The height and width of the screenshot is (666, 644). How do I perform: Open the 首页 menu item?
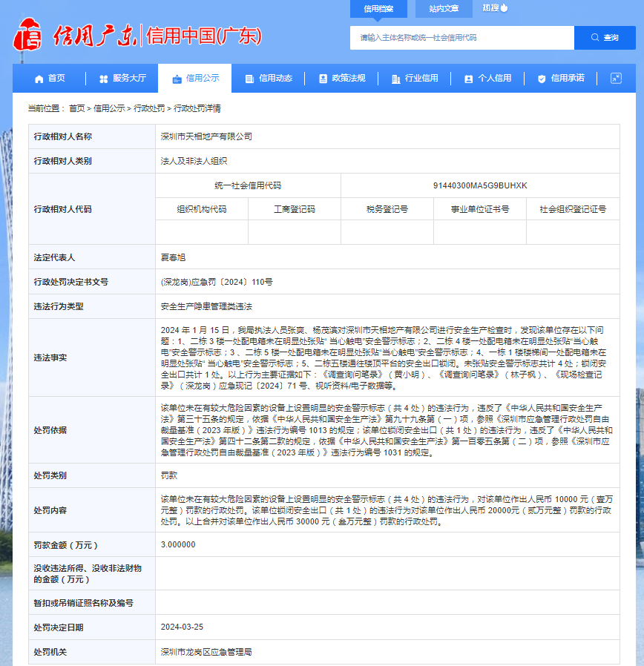(x=50, y=78)
